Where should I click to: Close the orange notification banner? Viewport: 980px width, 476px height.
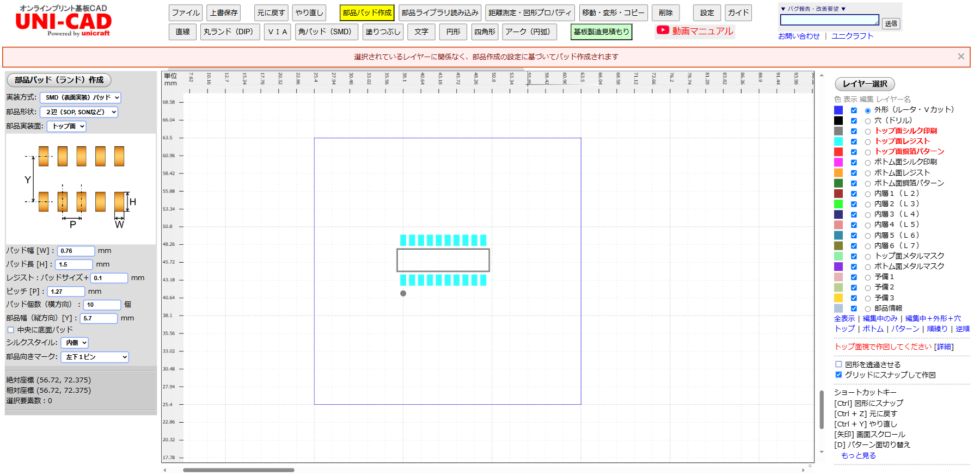click(960, 57)
